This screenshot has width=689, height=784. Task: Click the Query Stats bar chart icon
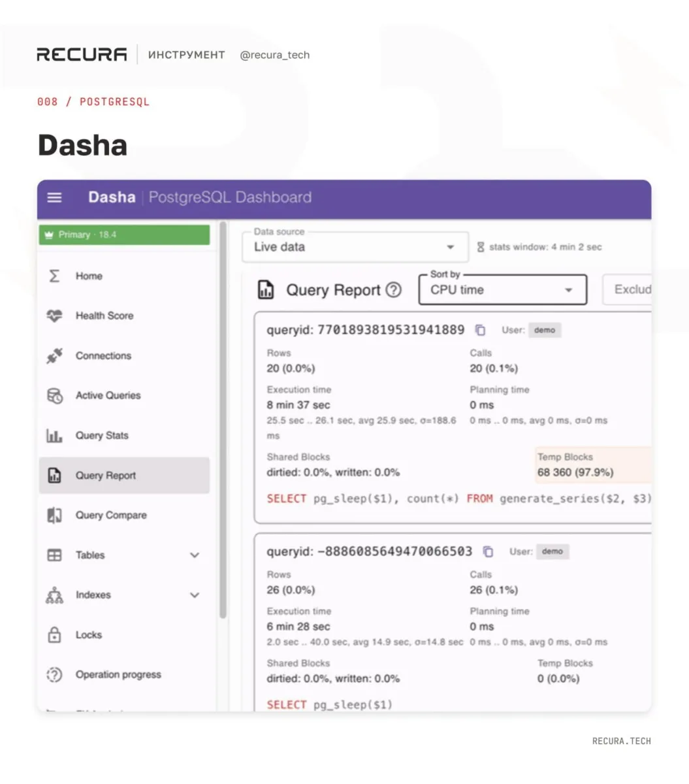click(55, 436)
